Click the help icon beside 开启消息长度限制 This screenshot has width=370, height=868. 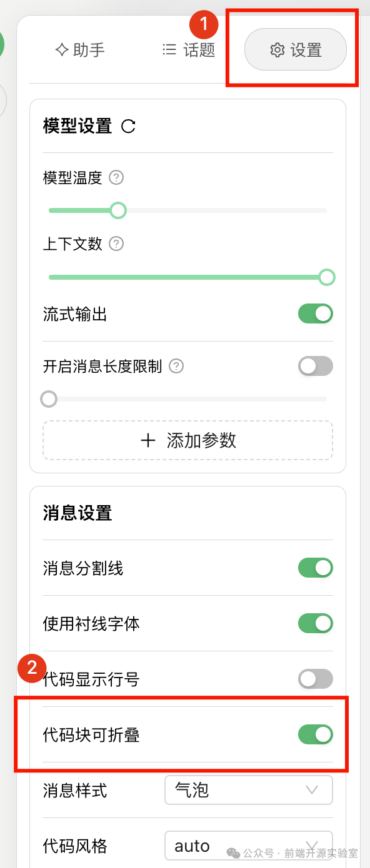tap(177, 366)
